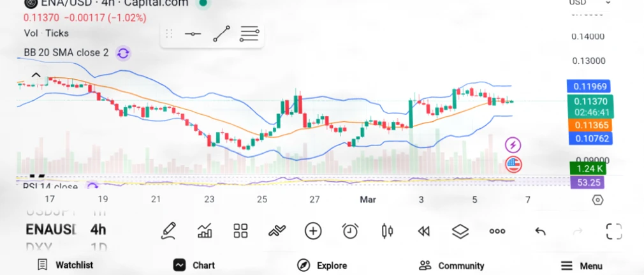The width and height of the screenshot is (644, 275).
Task: Select the horizontal line drawing tool
Action: tap(193, 34)
